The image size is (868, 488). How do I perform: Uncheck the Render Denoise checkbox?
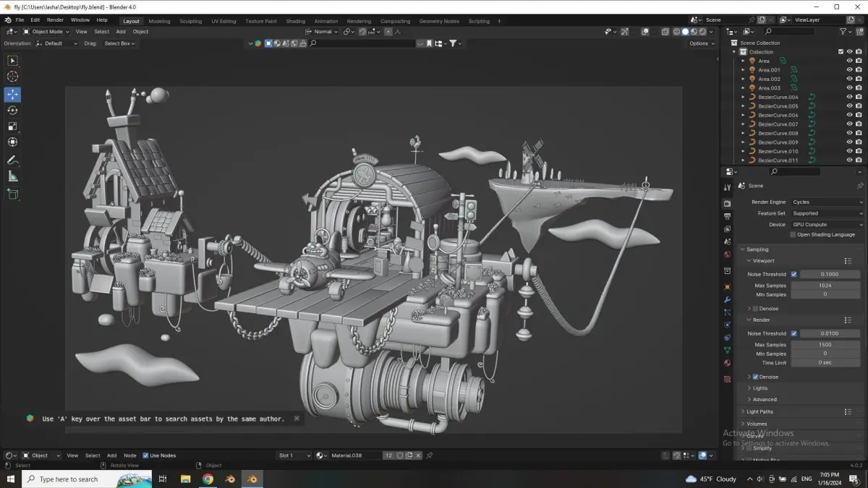pyautogui.click(x=756, y=377)
